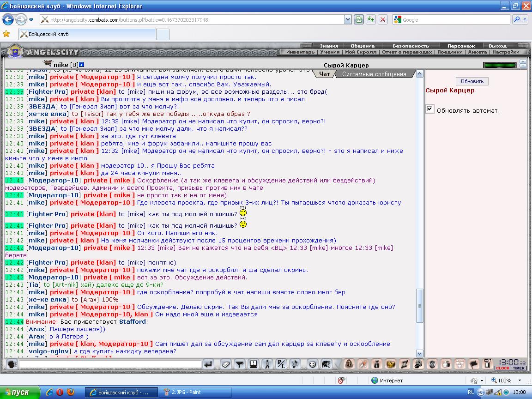Click the IE stop loading red X
This screenshot has width=532, height=399.
click(x=383, y=19)
